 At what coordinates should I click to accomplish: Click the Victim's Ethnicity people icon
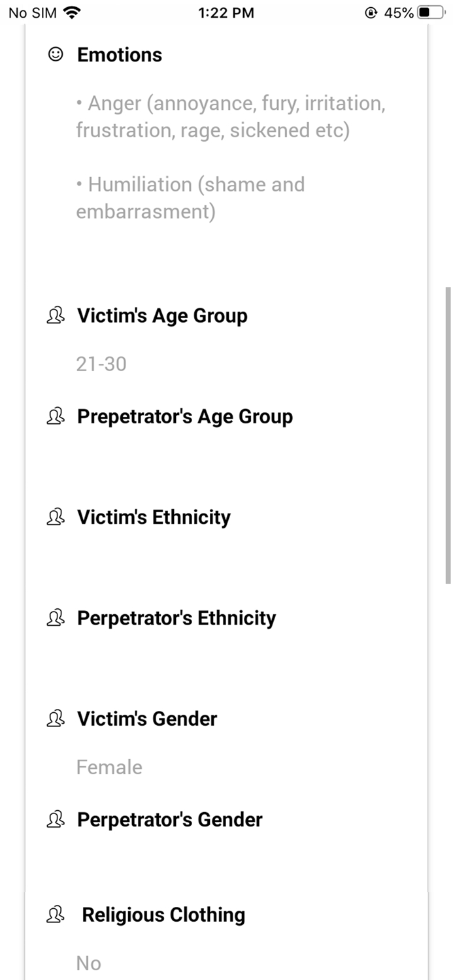pyautogui.click(x=56, y=517)
